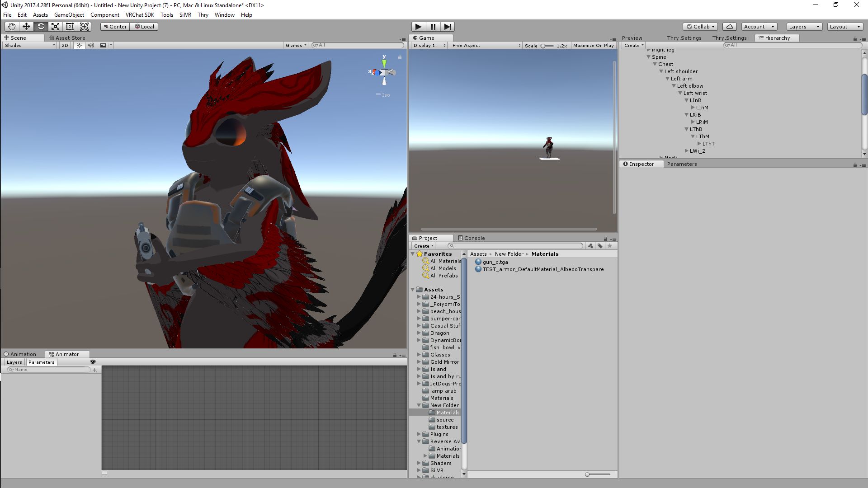Toggle 2D scene view

pyautogui.click(x=65, y=45)
